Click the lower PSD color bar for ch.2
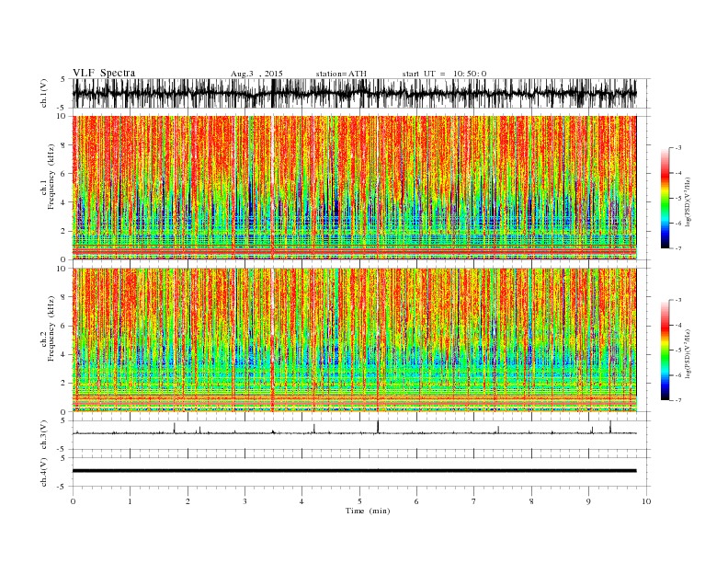Image resolution: width=728 pixels, height=563 pixels. tap(665, 350)
